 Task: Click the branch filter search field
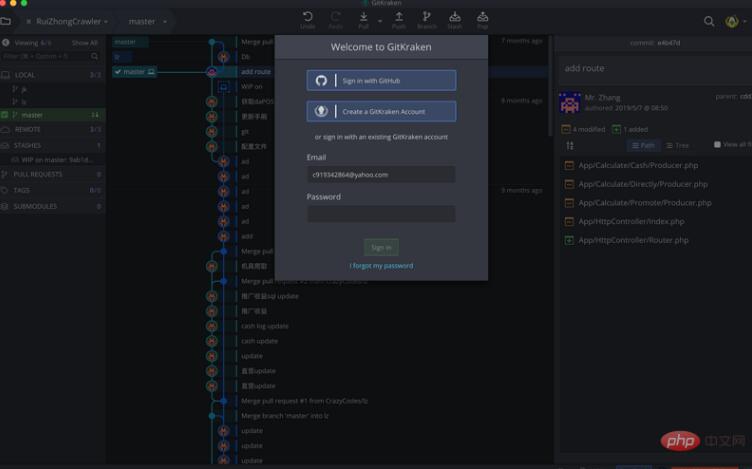[50, 57]
